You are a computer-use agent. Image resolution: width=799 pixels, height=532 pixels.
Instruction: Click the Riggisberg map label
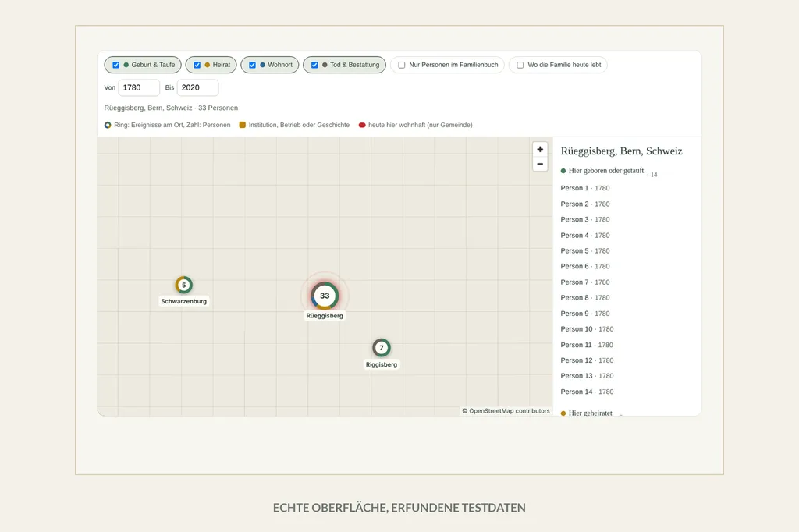point(381,364)
